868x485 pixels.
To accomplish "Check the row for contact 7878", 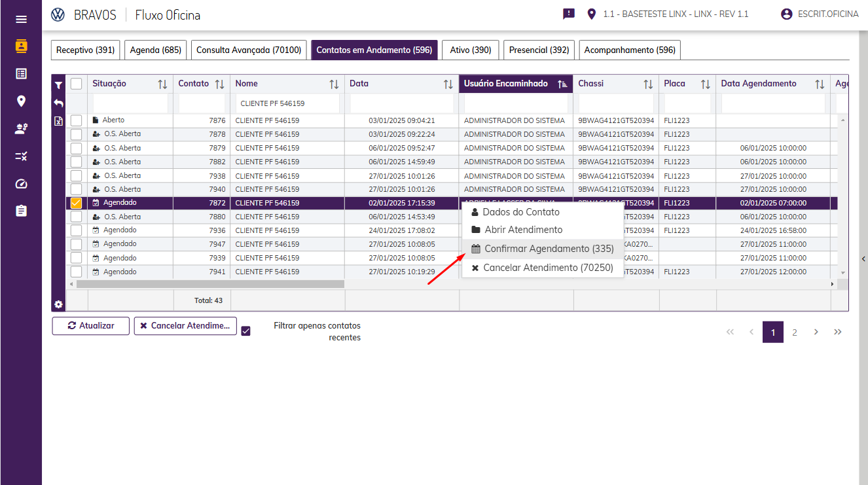I will (77, 134).
